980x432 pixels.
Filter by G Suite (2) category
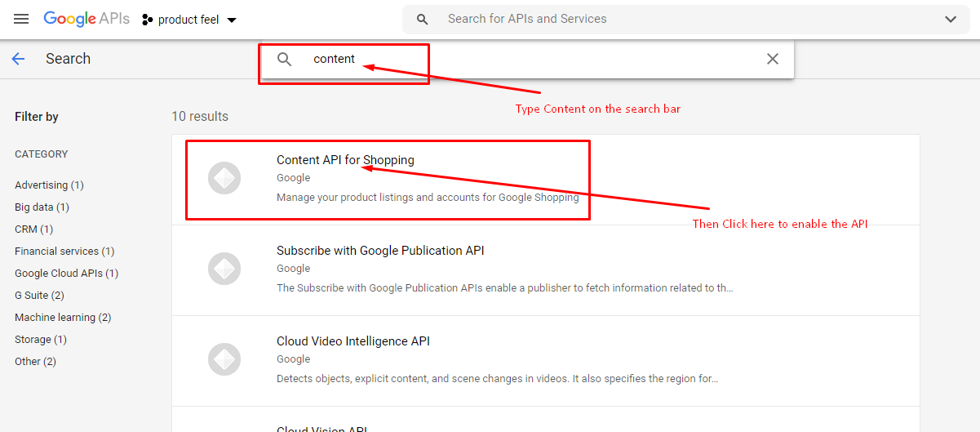pyautogui.click(x=39, y=296)
